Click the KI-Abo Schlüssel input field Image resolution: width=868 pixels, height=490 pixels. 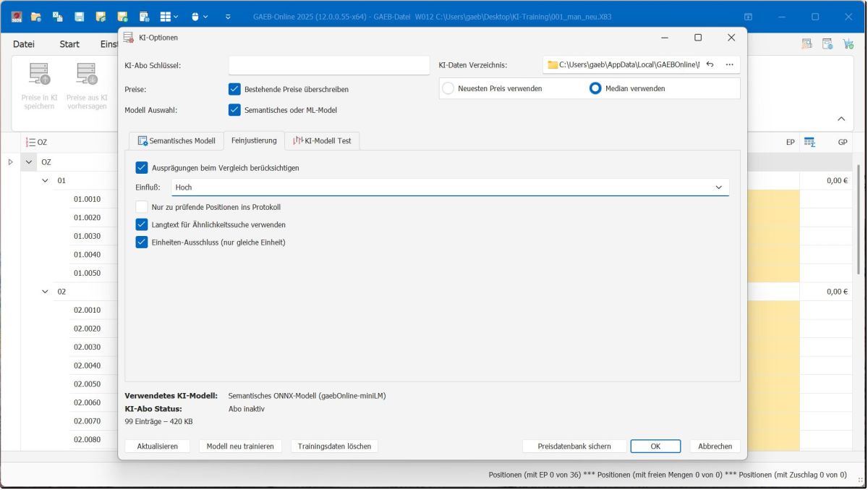(x=329, y=65)
